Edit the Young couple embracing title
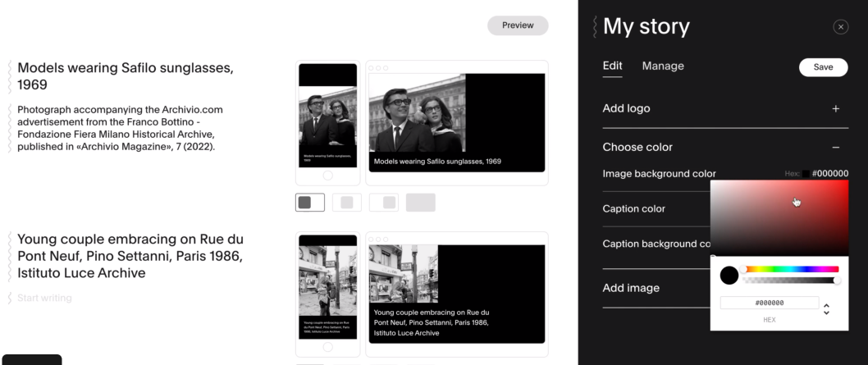 point(130,256)
